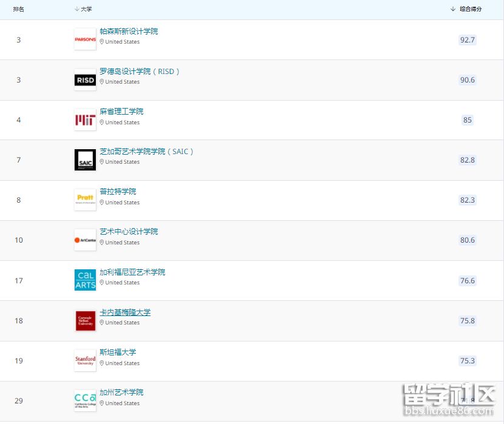Image resolution: width=504 pixels, height=424 pixels.
Task: Open 帕森斯新设计学院 link
Action: coord(129,31)
